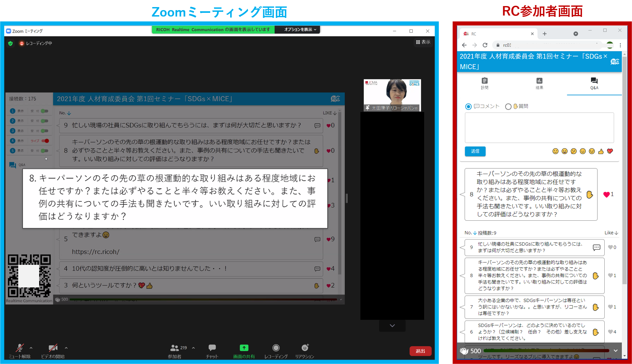Send the sad face emoji
632x364 pixels.
[x=583, y=151]
